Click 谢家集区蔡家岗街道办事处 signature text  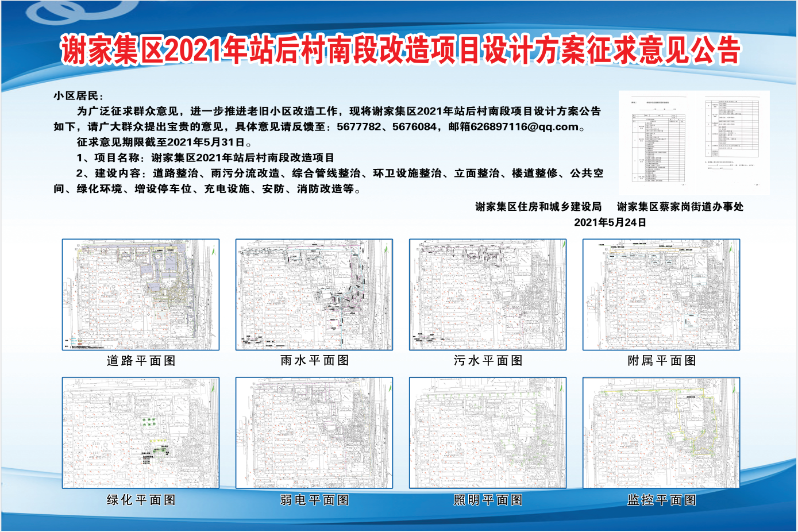[680, 207]
